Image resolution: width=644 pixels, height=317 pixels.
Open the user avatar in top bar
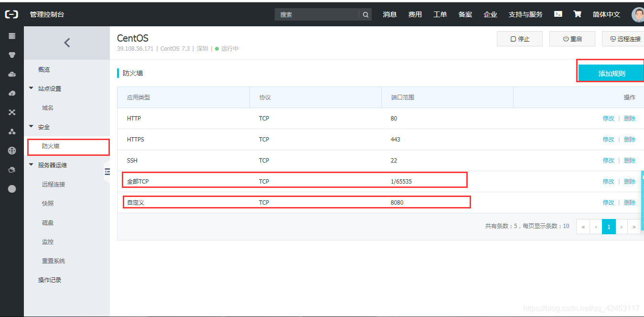638,14
